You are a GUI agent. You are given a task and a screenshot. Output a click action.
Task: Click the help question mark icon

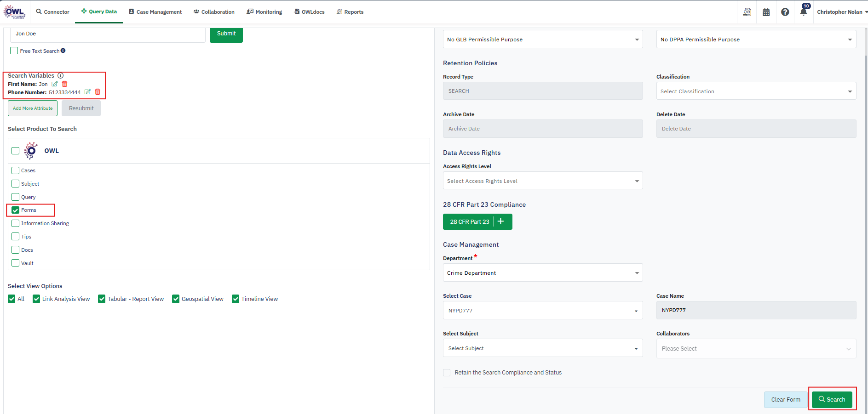coord(785,12)
